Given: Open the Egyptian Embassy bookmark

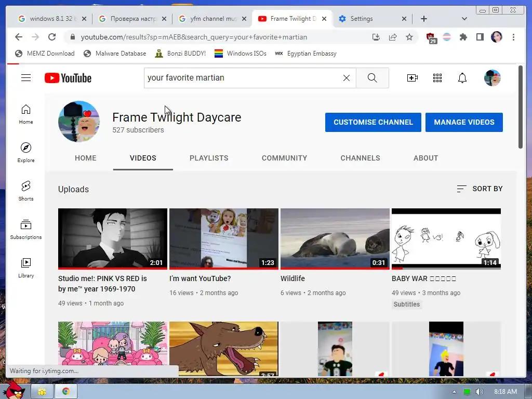Looking at the screenshot, I should pos(305,54).
